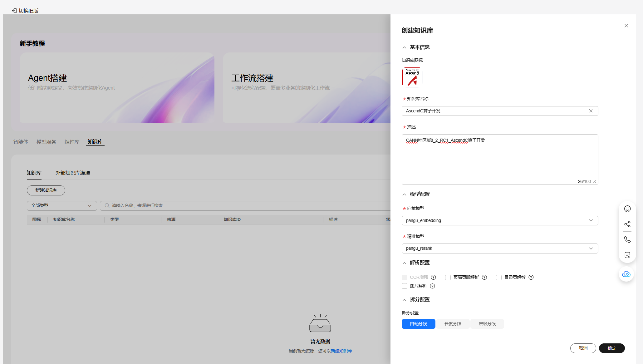The width and height of the screenshot is (643, 364).
Task: Click into the 描述 text area
Action: pos(499,159)
